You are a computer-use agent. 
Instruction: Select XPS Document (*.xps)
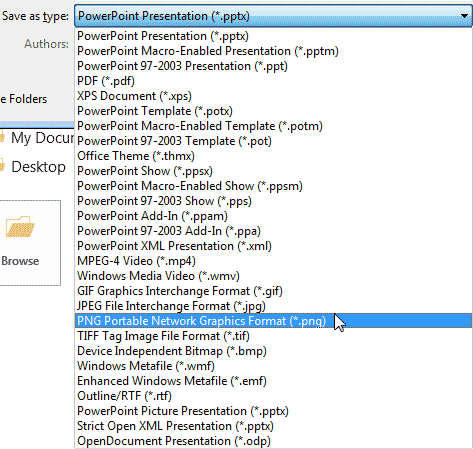273,96
